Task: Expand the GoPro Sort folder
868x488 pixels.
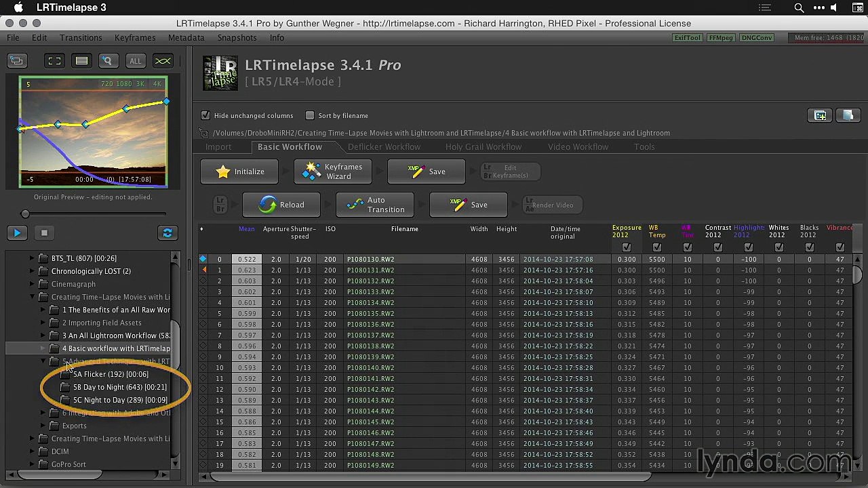Action: tap(32, 464)
